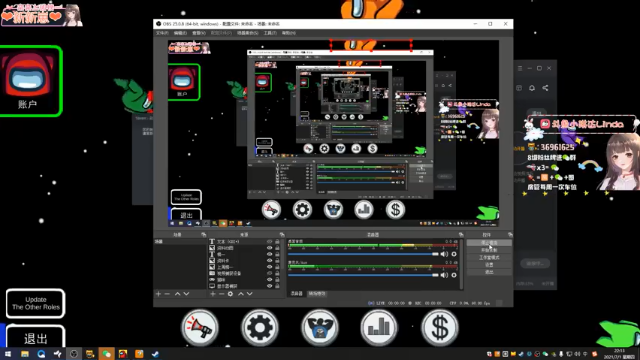Click the 退出 exit button in game
The width and height of the screenshot is (640, 360).
pos(36,338)
